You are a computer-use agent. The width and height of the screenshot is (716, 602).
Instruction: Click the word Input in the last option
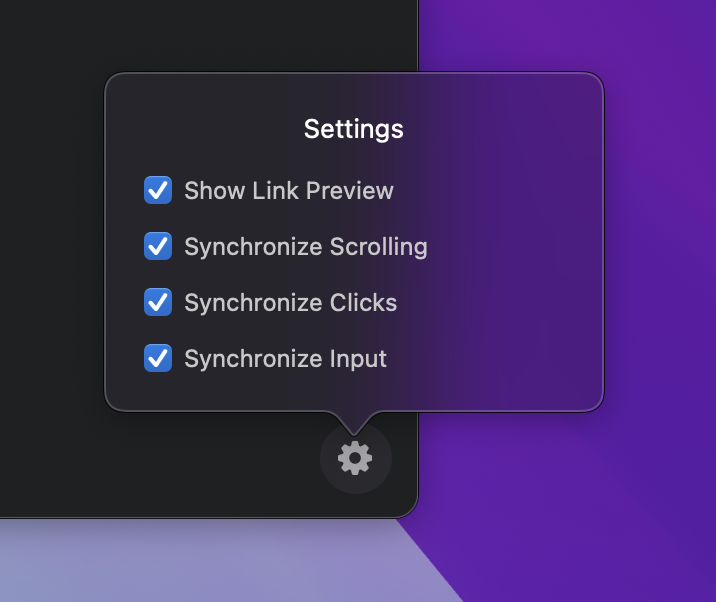(x=358, y=359)
